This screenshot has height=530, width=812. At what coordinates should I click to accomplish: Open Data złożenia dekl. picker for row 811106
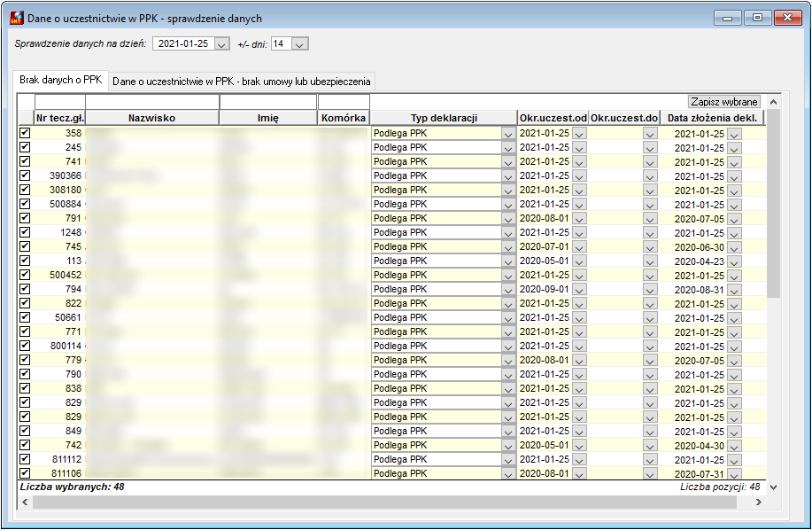(734, 474)
